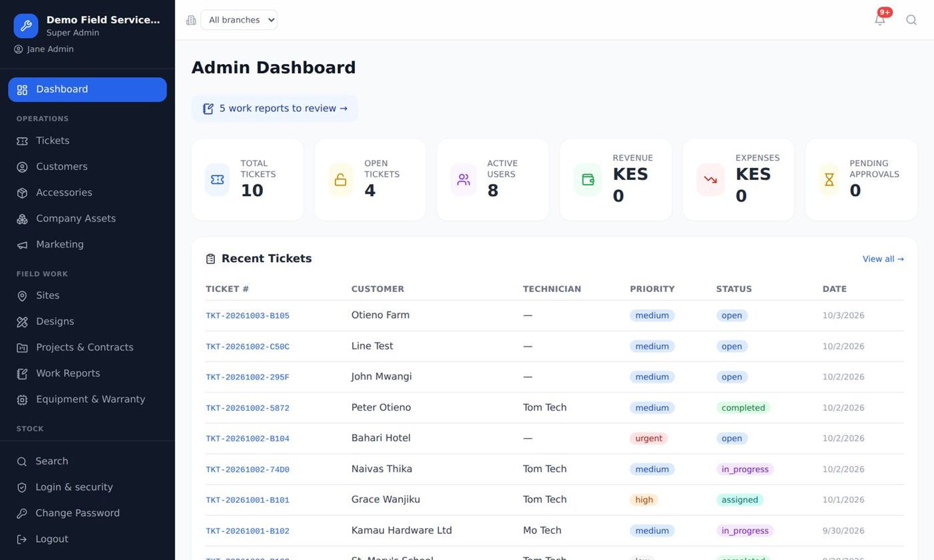This screenshot has height=560, width=934.
Task: Open Customers menu item
Action: [x=87, y=167]
